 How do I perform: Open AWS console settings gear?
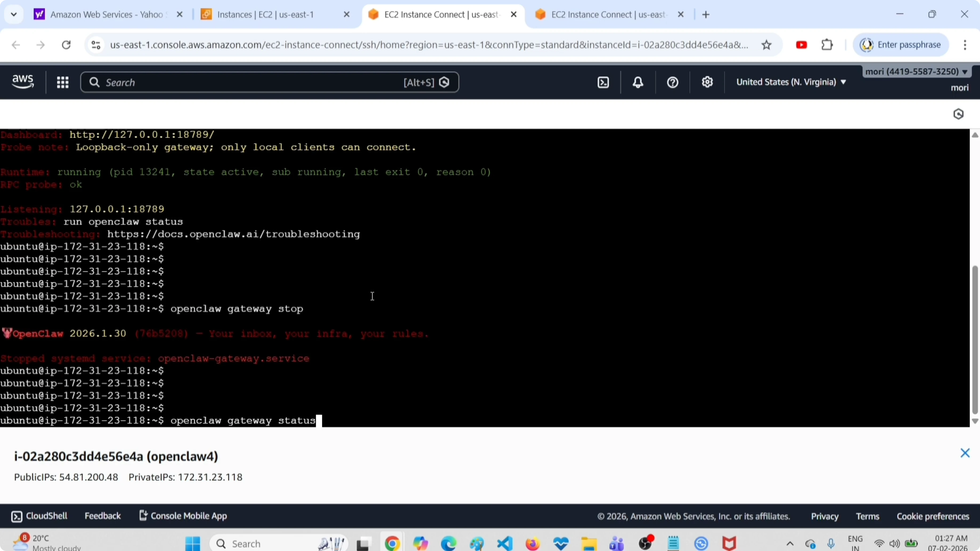pos(707,82)
